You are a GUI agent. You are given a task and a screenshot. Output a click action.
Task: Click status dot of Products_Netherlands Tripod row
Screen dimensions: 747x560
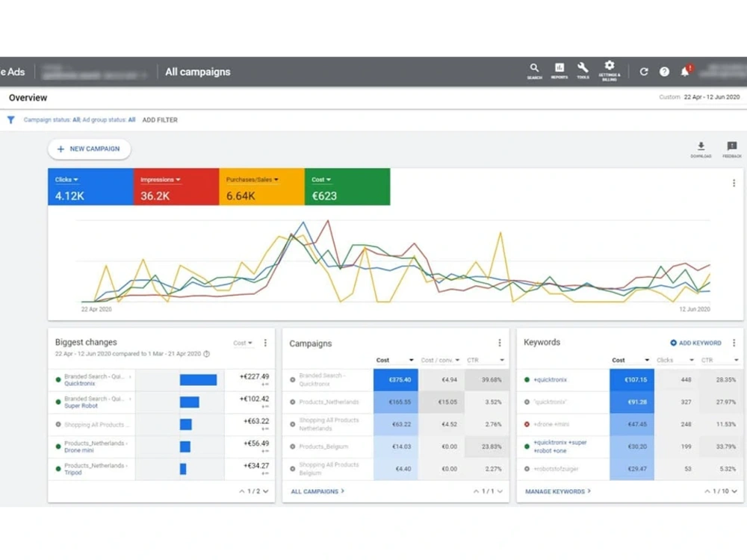click(58, 469)
